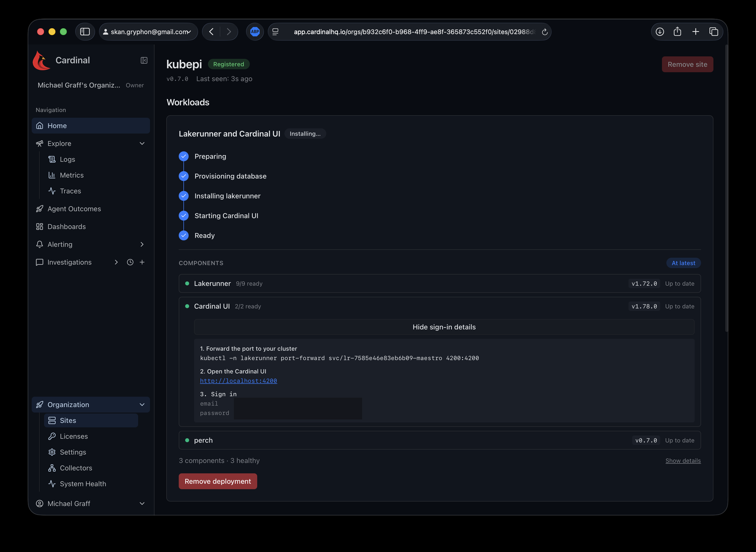This screenshot has width=756, height=552.
Task: Click the Remove site button
Action: click(x=687, y=64)
